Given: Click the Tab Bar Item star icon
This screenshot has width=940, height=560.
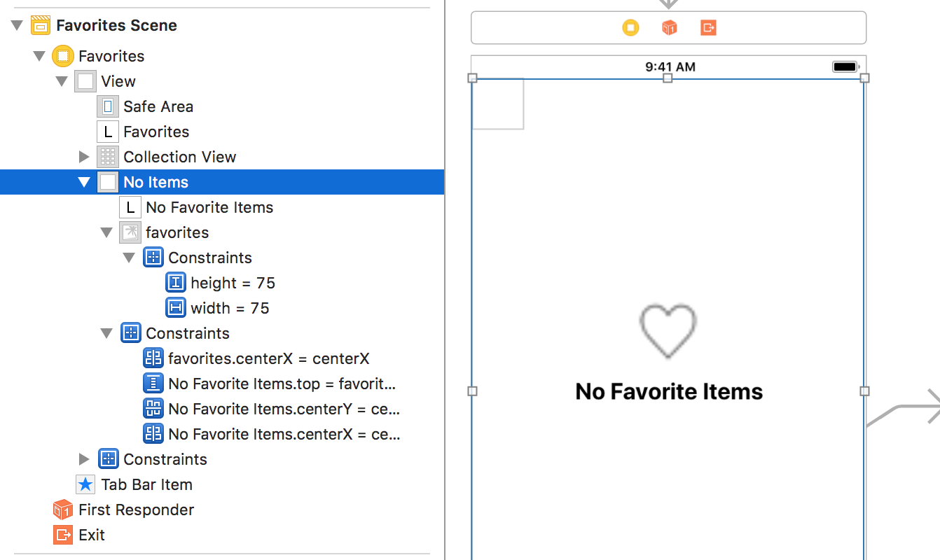Looking at the screenshot, I should (85, 484).
